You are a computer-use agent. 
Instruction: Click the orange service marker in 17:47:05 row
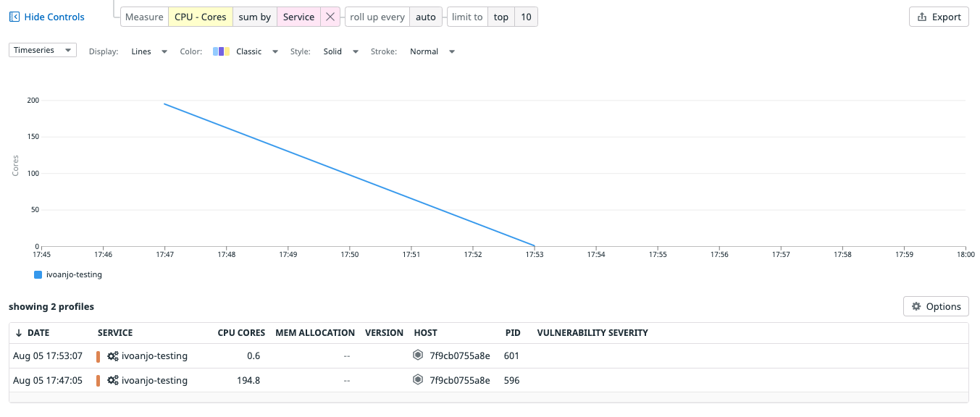tap(98, 381)
